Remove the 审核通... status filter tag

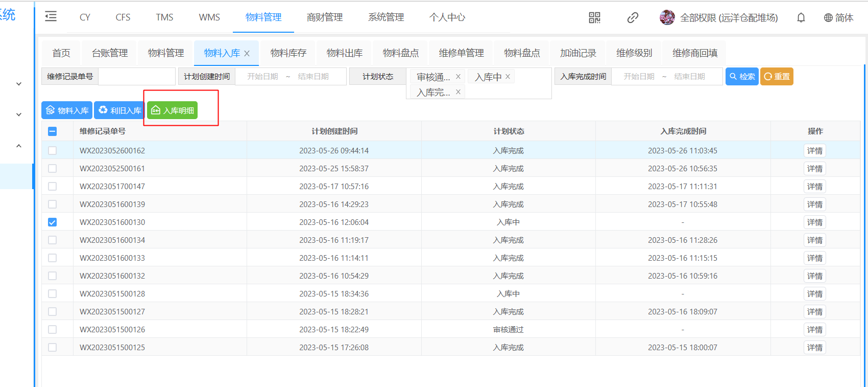[x=458, y=77]
